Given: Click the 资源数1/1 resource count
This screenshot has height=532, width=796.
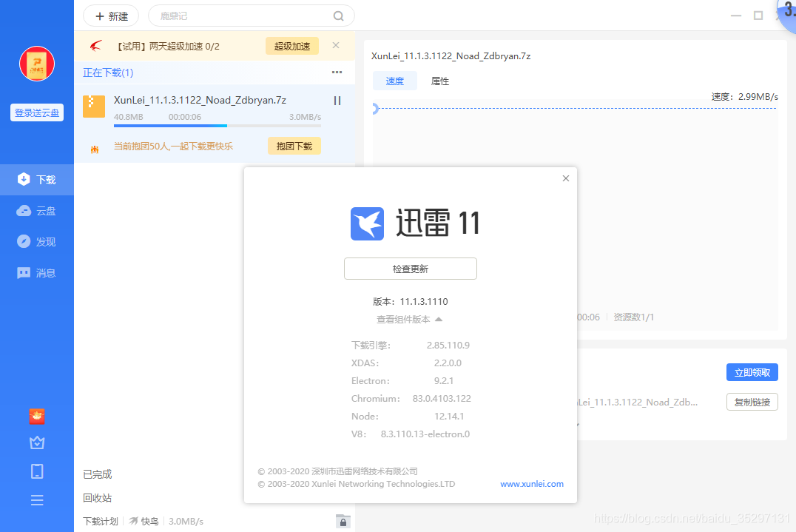Looking at the screenshot, I should coord(633,317).
